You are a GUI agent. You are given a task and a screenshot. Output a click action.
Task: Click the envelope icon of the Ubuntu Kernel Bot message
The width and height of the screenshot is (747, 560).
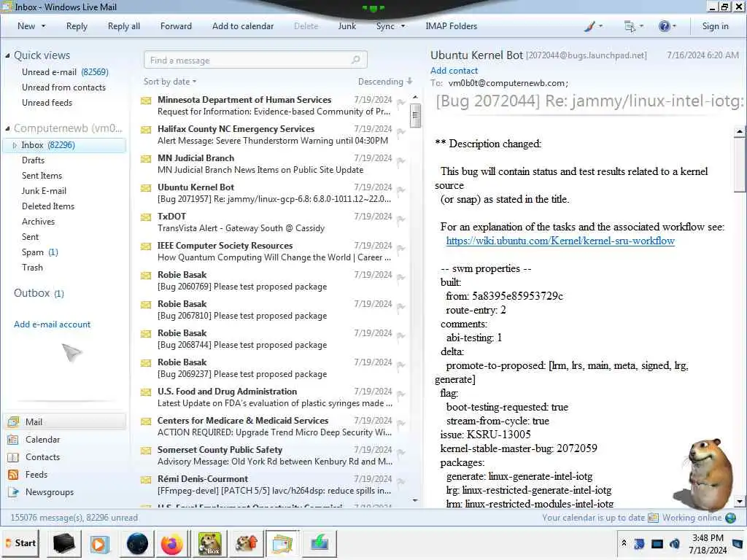coord(146,188)
